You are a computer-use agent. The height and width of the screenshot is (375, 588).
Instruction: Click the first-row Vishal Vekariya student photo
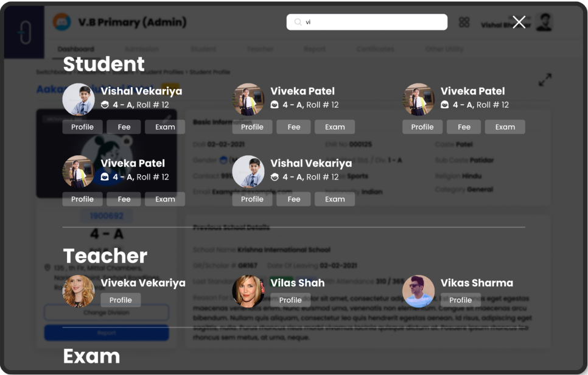79,100
